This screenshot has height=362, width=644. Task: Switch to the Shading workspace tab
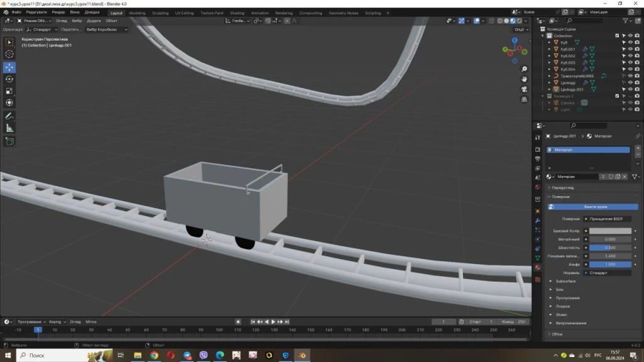click(237, 13)
